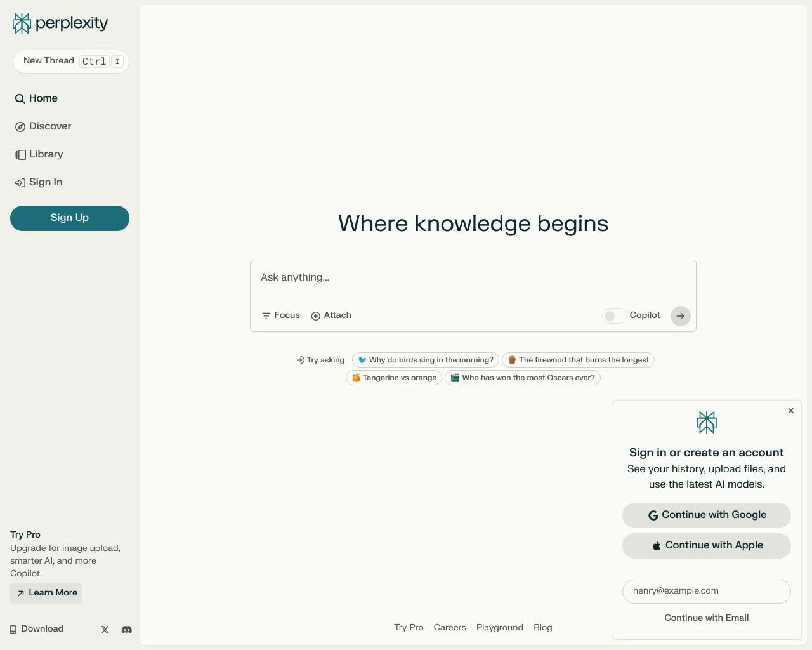
Task: Click Learn More about Pro
Action: [x=46, y=593]
